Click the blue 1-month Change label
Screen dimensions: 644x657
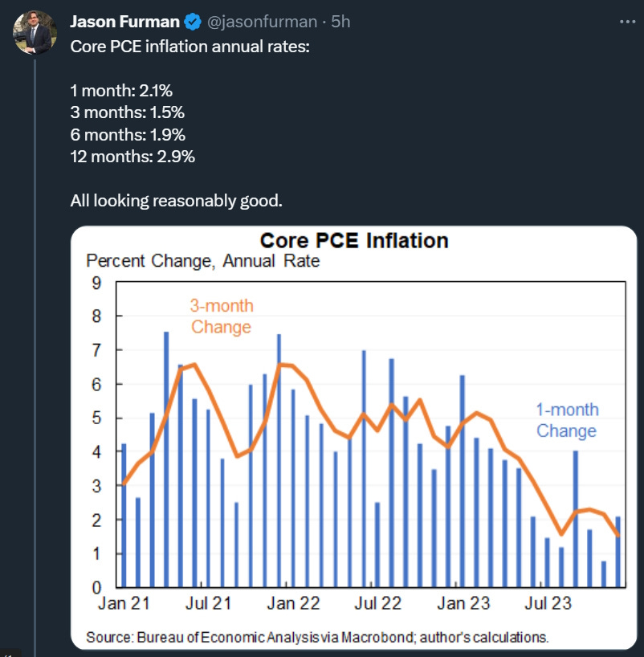tap(568, 420)
